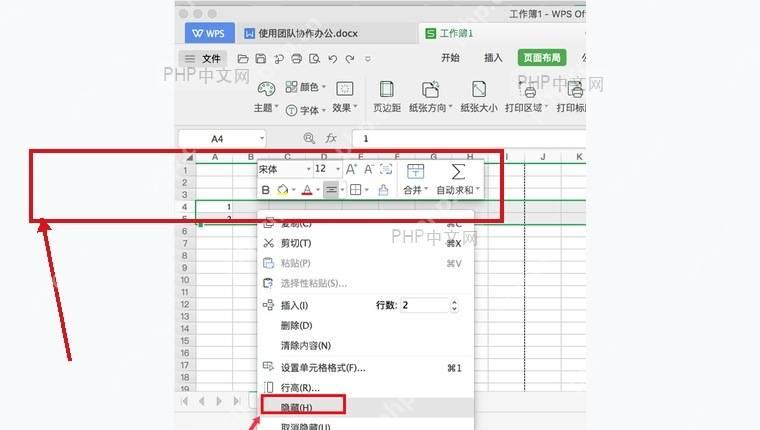Click the redo arrow icon
Screen dimensions: 760x430
[x=350, y=59]
